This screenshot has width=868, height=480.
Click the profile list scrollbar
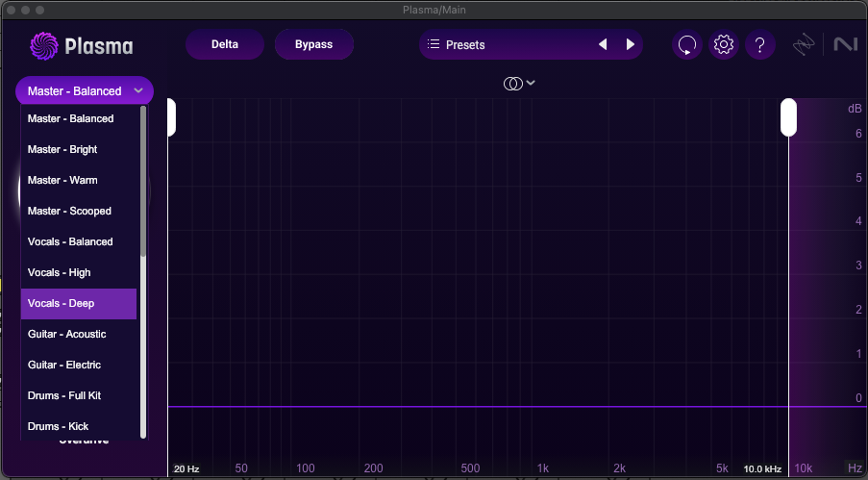pyautogui.click(x=143, y=181)
